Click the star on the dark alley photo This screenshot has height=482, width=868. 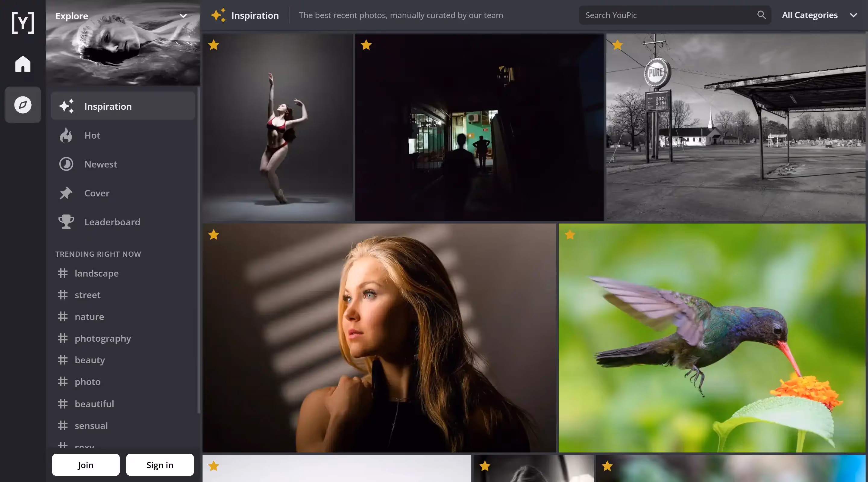pos(366,45)
